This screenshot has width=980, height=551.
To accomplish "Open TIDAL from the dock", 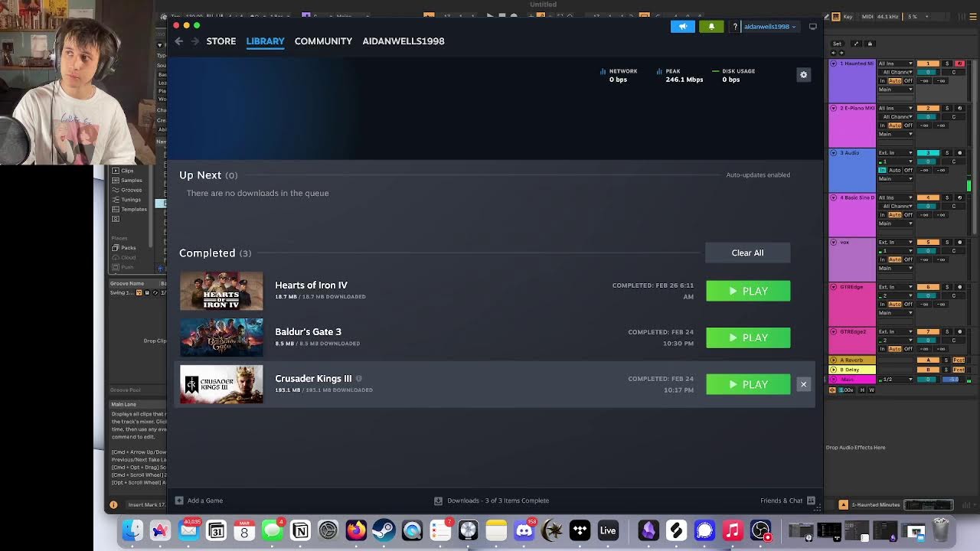I will pos(580,530).
